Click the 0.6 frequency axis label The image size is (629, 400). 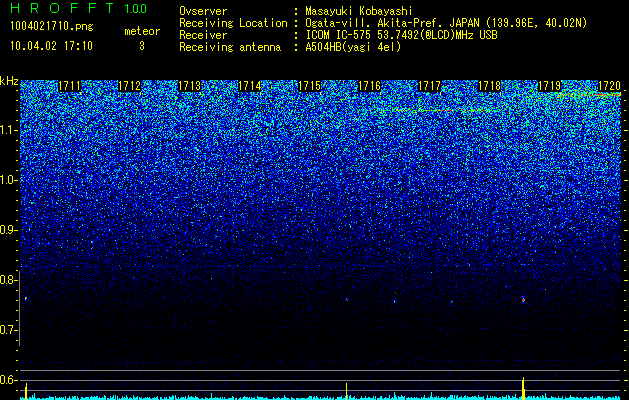(7, 380)
